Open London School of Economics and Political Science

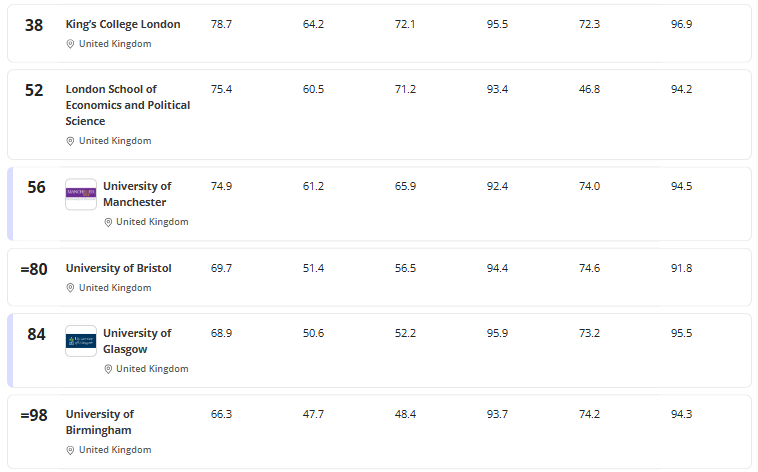[127, 105]
